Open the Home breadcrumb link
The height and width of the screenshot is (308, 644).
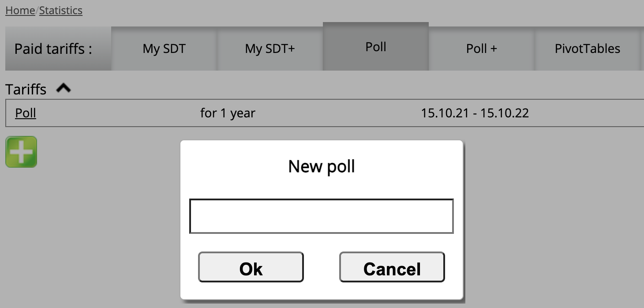click(x=20, y=10)
